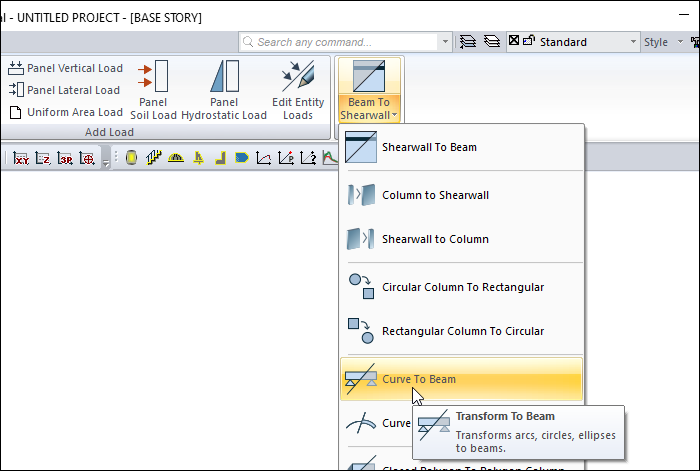Select Rectangular Column To Circular
Screen dimensions: 700x471
pos(461,331)
